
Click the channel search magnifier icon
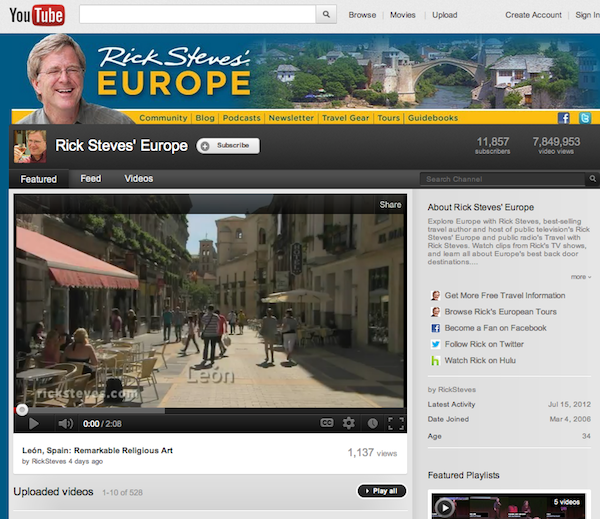click(x=592, y=179)
